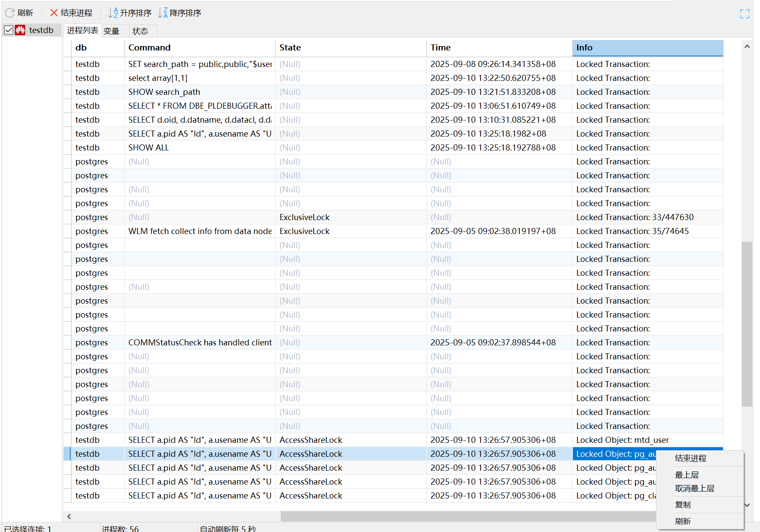Click the Command column header
Viewport: 760px width, 532px height.
pyautogui.click(x=199, y=48)
